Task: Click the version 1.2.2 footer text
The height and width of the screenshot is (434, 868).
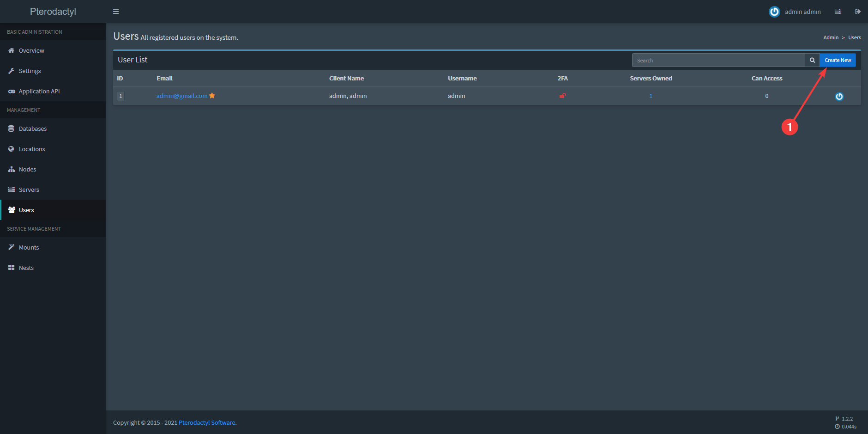Action: 847,419
